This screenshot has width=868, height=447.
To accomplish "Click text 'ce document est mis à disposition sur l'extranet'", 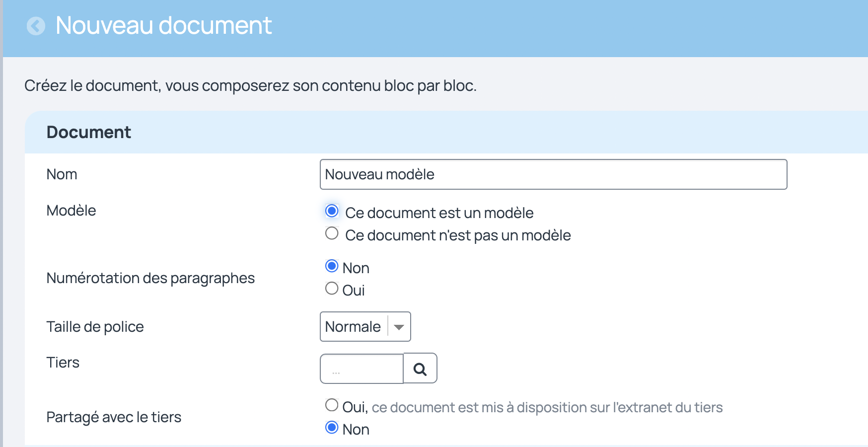I will pos(522,407).
